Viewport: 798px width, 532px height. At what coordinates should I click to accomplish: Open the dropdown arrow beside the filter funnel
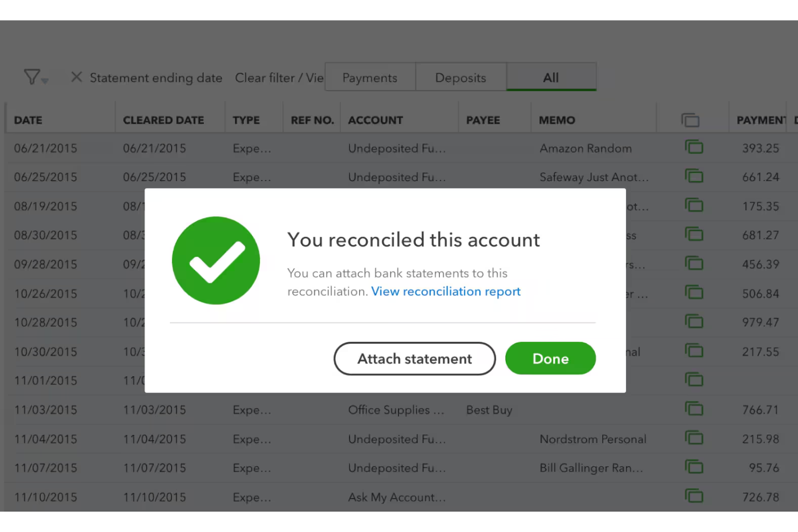tap(44, 81)
